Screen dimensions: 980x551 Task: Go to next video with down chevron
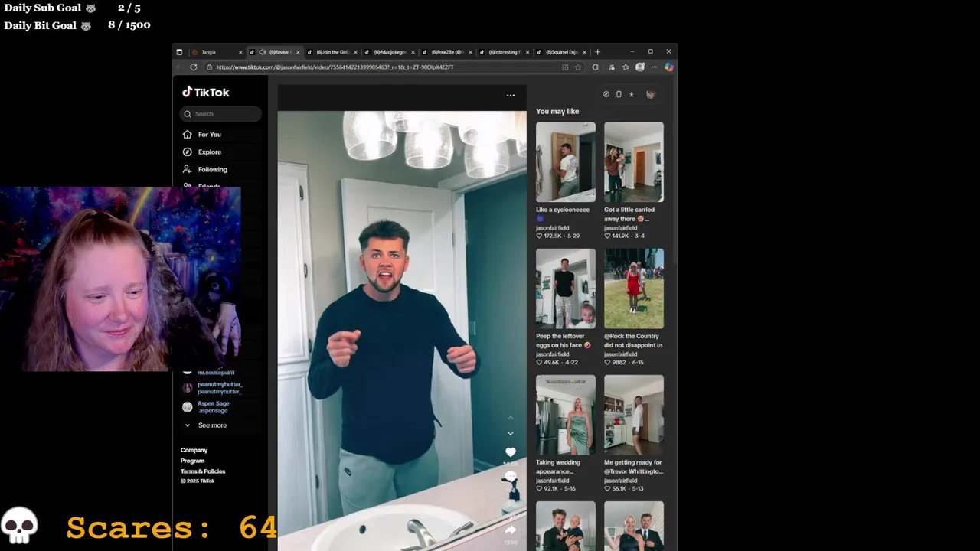tap(511, 433)
